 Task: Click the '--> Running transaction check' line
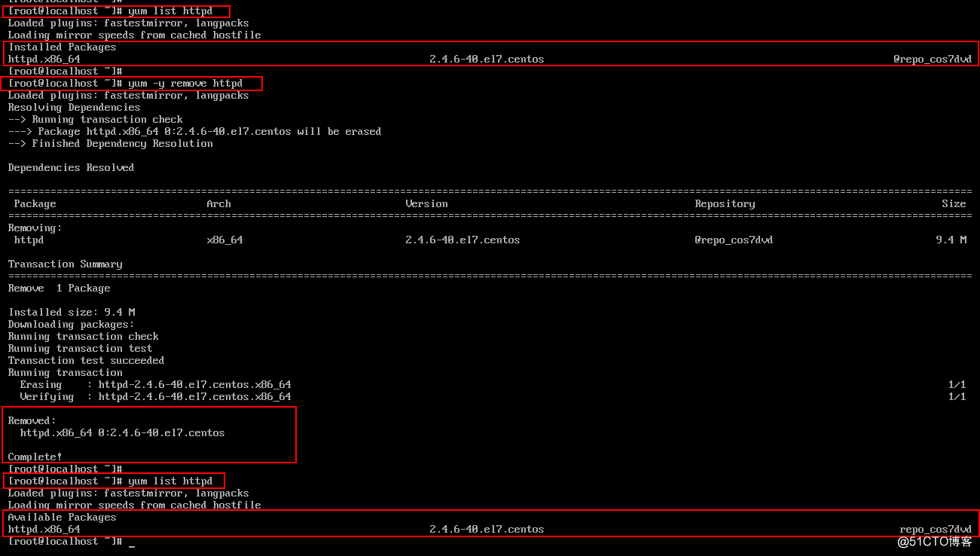coord(95,119)
